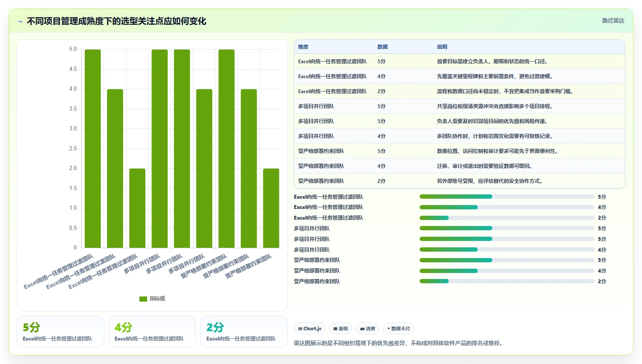The width and height of the screenshot is (642, 364).
Task: Toggle the 指标值 legend swatch
Action: coord(143,299)
